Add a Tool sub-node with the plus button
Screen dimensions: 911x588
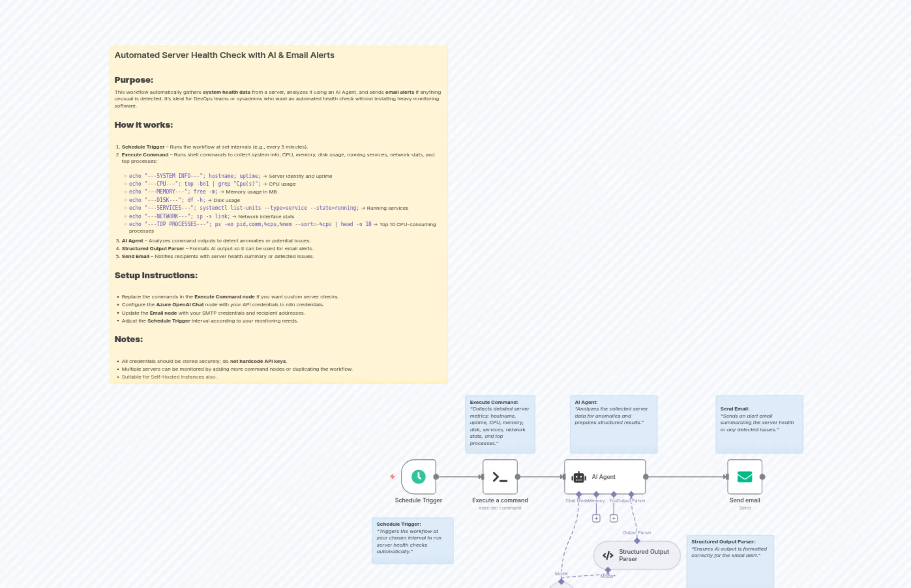pos(614,519)
